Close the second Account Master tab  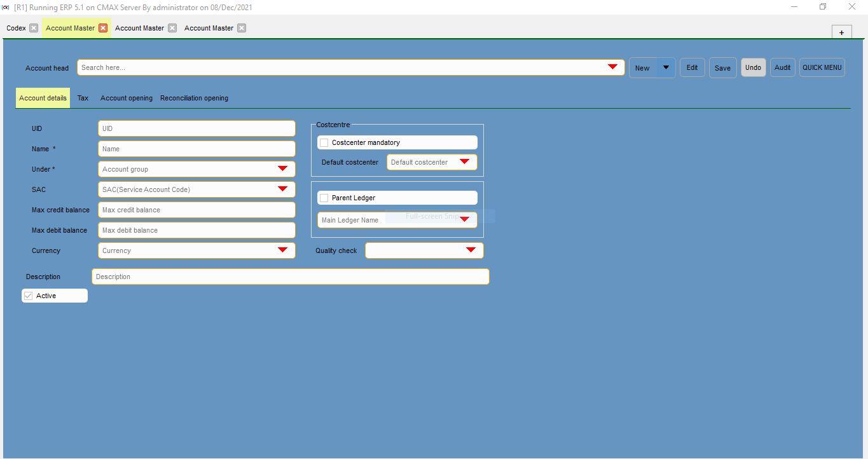pos(172,28)
